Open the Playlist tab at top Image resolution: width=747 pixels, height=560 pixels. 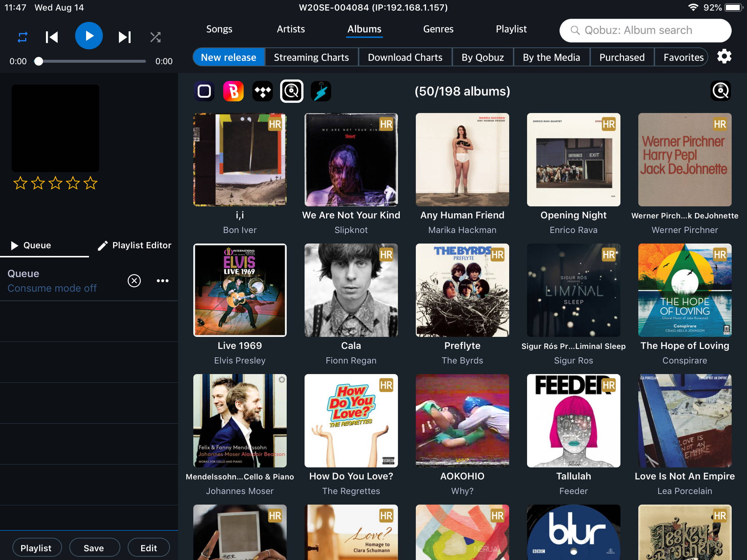pos(511,29)
